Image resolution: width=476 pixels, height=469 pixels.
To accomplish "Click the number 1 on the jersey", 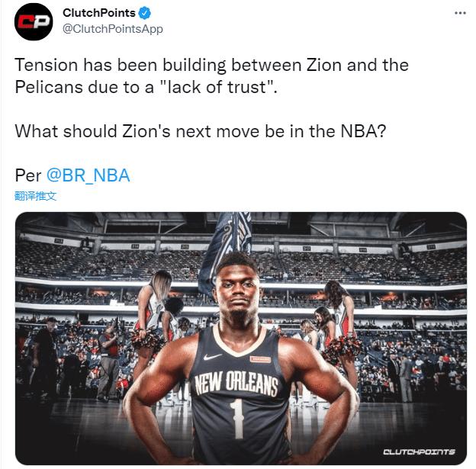I will click(236, 418).
